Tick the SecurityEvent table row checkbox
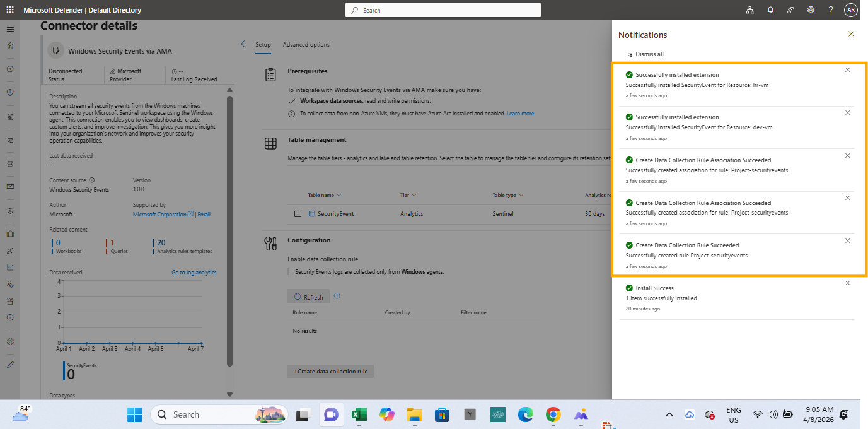 pos(298,214)
